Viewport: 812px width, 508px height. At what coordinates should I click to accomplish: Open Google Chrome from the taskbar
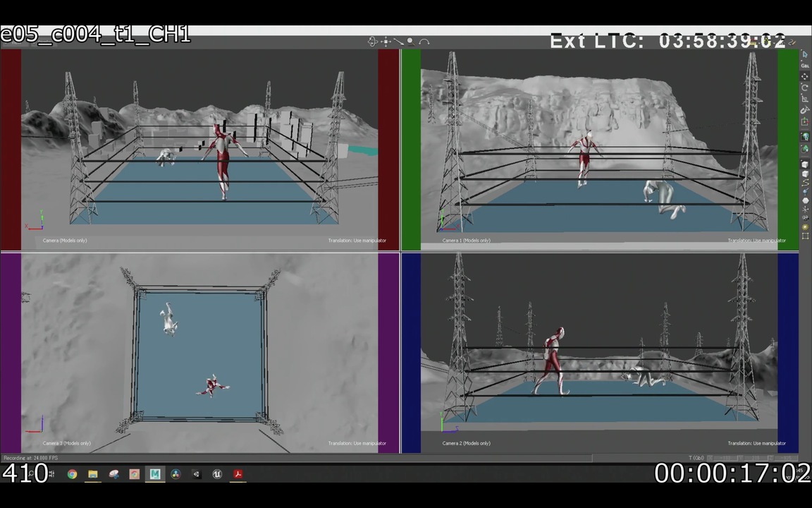tap(72, 474)
